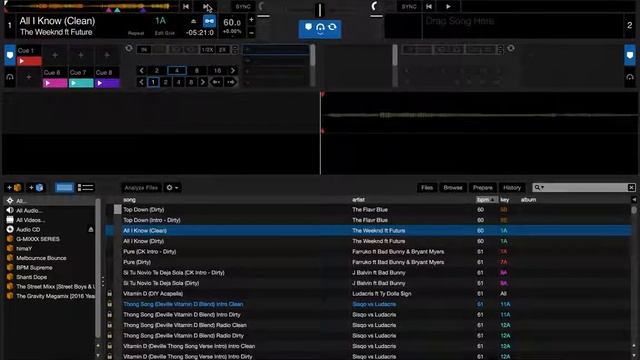Select All Videos in crate list
Screen dimensions: 640x360
pos(30,220)
